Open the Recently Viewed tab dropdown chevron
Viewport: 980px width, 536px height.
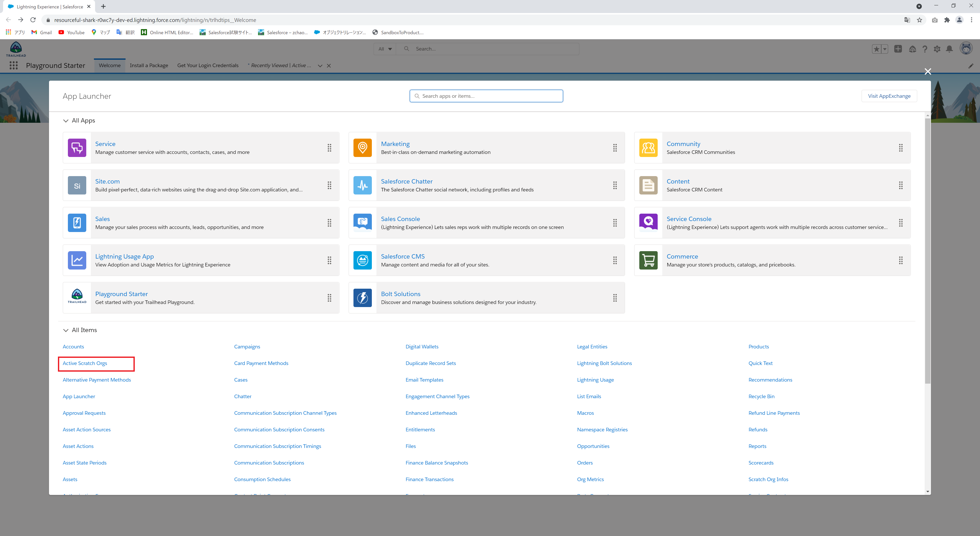320,66
